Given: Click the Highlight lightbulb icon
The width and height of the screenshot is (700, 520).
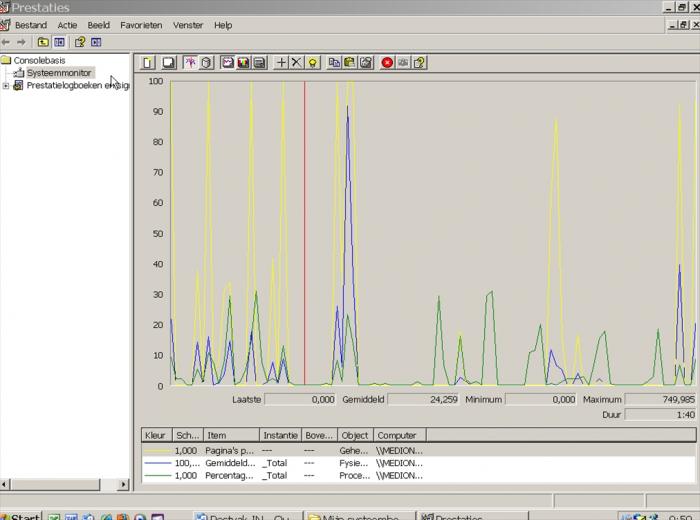Looking at the screenshot, I should pos(313,62).
